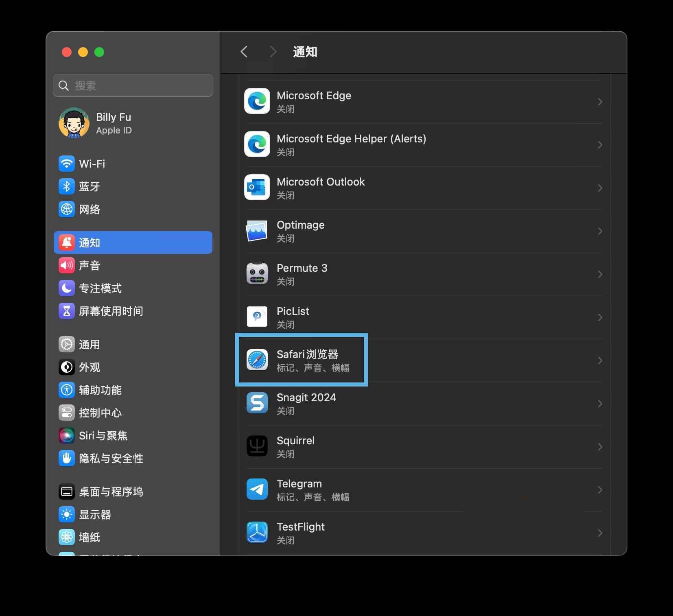Click the Permute 3 name text
Viewport: 673px width, 616px height.
tap(302, 268)
